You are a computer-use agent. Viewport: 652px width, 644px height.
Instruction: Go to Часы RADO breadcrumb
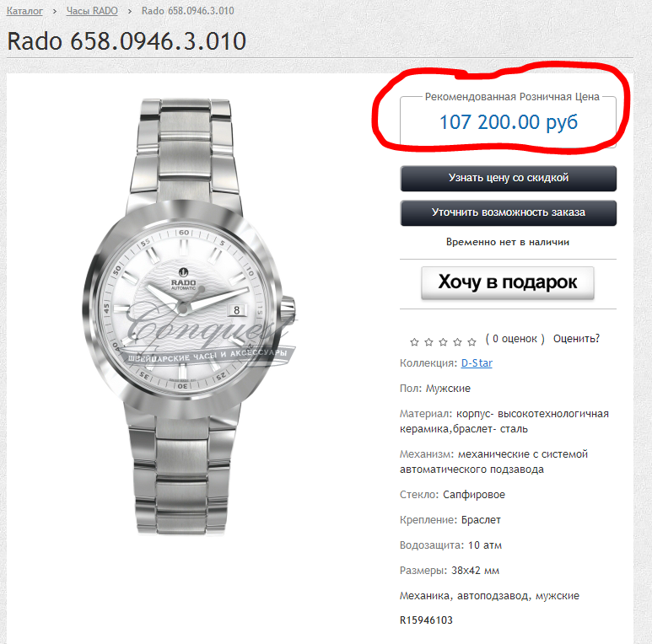pos(92,11)
